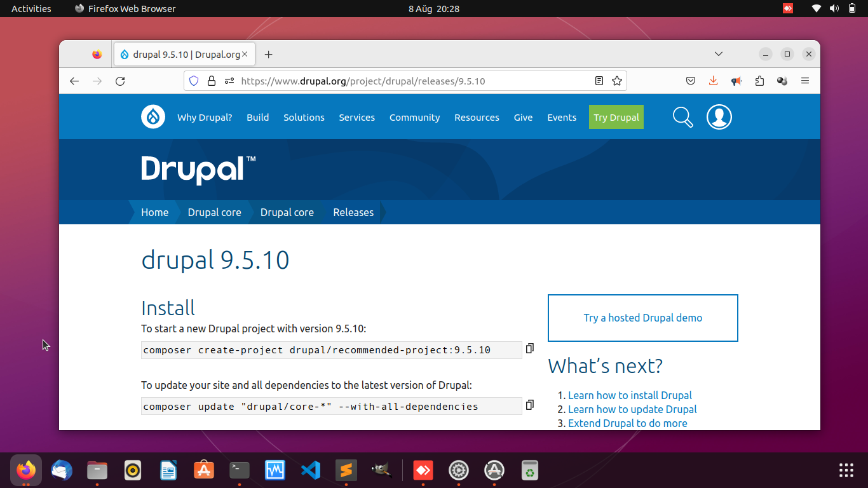Open the site search magnifier icon
The image size is (868, 488).
click(682, 117)
